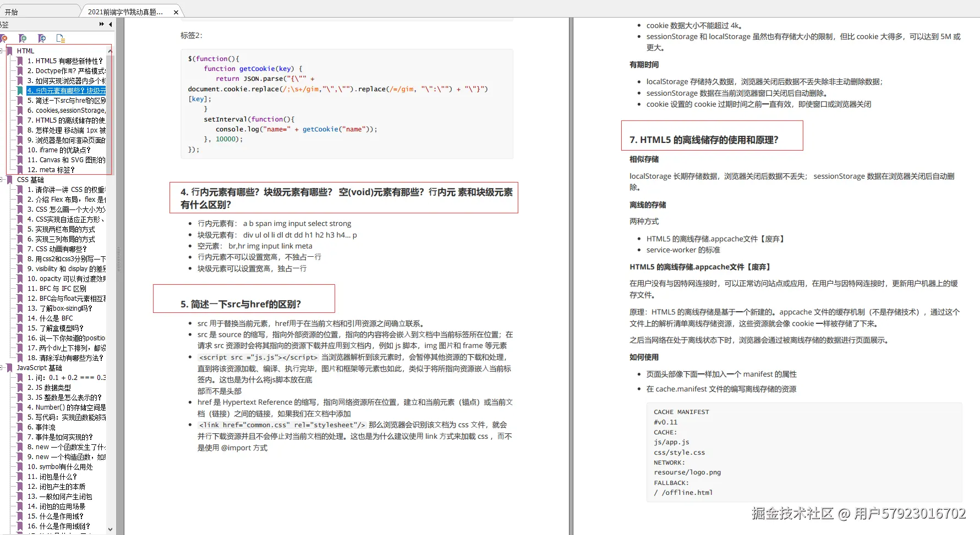
Task: Jump to bookmark '7. HTML5 的离线储存'
Action: 66,120
